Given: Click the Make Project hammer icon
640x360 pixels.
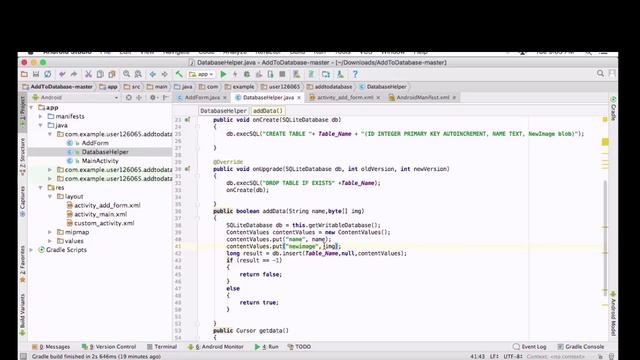Looking at the screenshot, I should [x=179, y=74].
